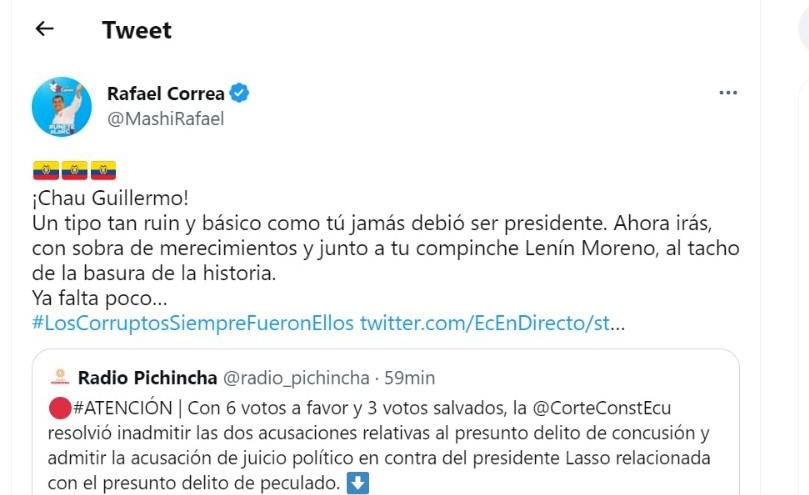The width and height of the screenshot is (809, 495).
Task: Click the middle Ecuador flag emoji
Action: pyautogui.click(x=74, y=170)
